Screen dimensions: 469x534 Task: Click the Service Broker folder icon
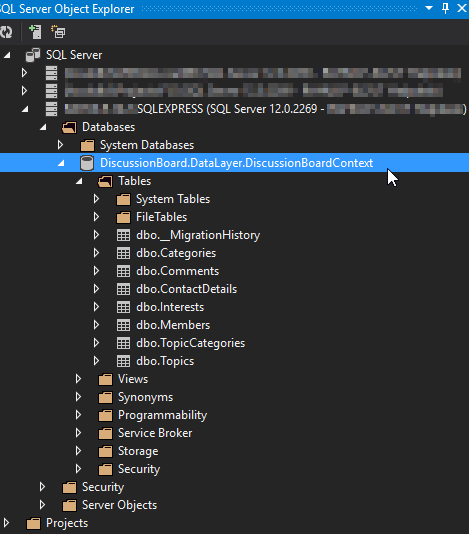coord(105,434)
